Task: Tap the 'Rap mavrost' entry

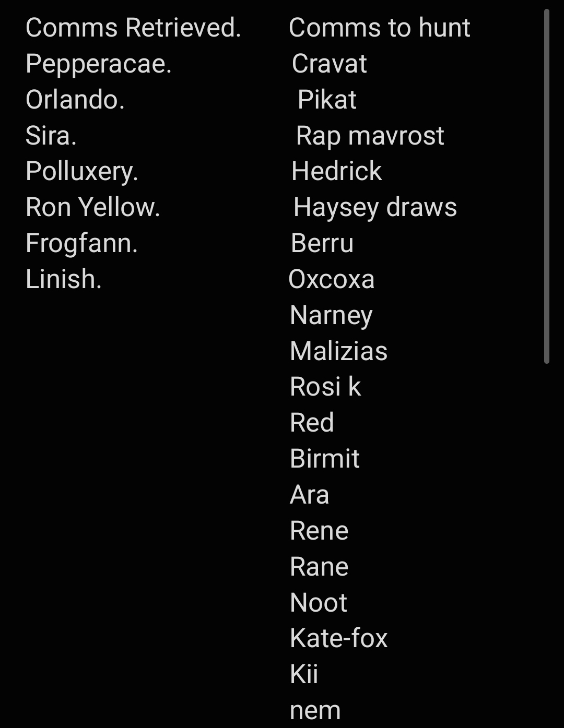Action: (370, 136)
